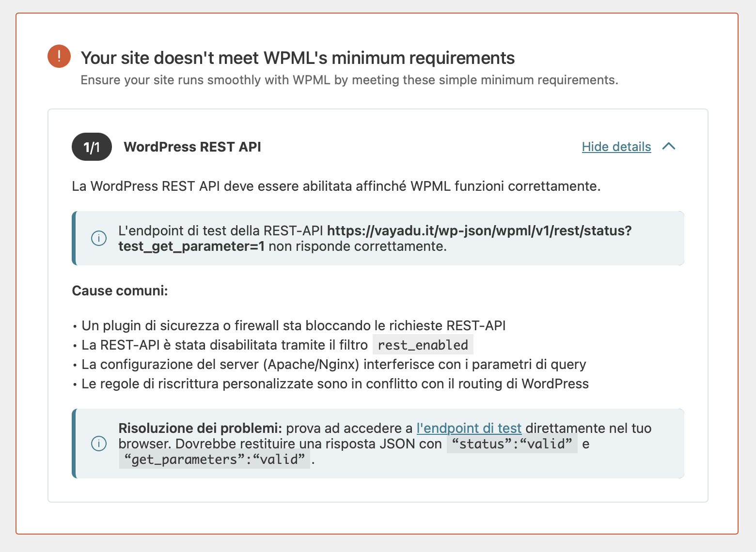This screenshot has width=756, height=552.
Task: Click the info icon beside the REST-API endpoint notice
Action: pos(99,238)
